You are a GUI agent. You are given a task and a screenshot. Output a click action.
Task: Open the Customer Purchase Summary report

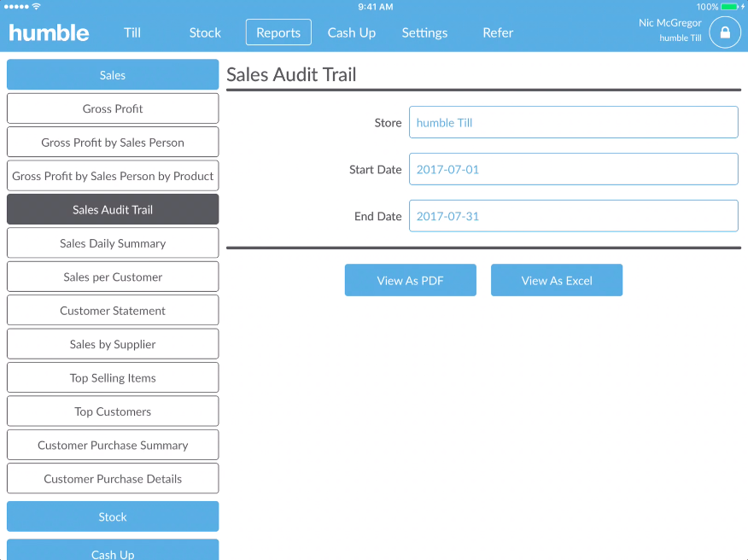pyautogui.click(x=113, y=445)
